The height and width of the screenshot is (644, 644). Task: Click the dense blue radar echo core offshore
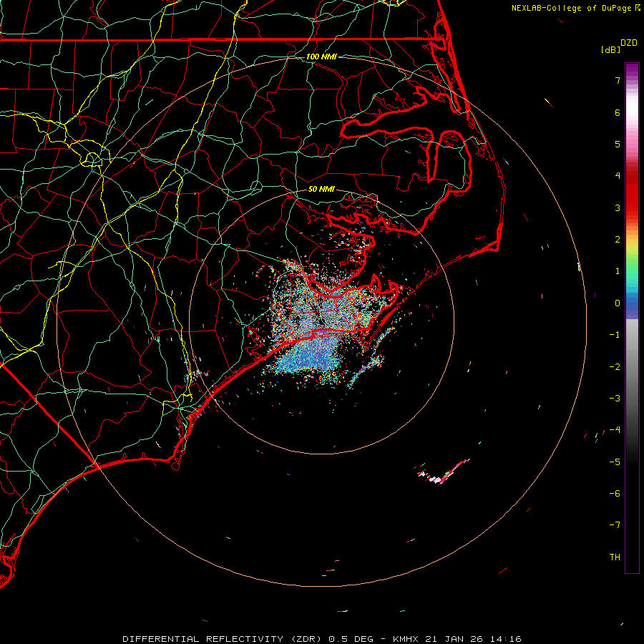pyautogui.click(x=310, y=353)
